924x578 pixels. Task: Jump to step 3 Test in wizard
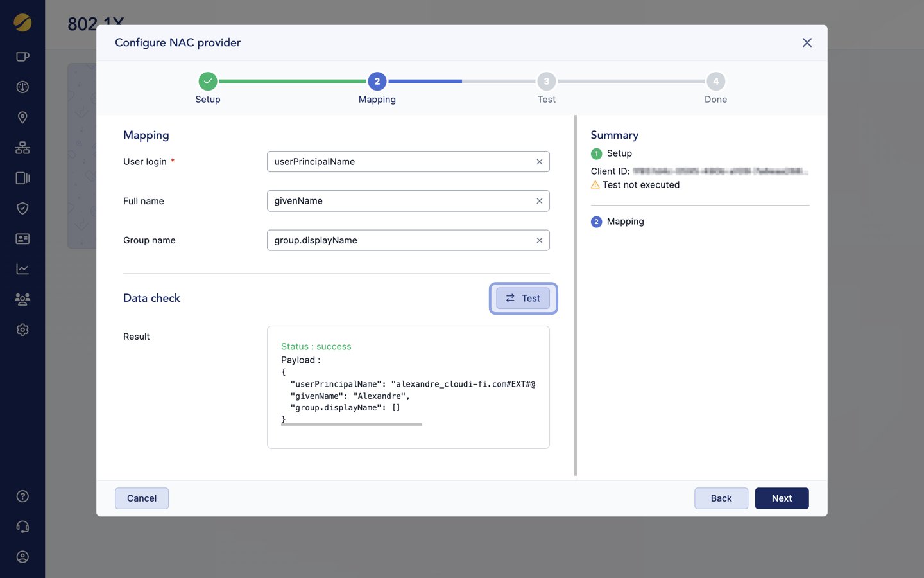click(x=546, y=82)
